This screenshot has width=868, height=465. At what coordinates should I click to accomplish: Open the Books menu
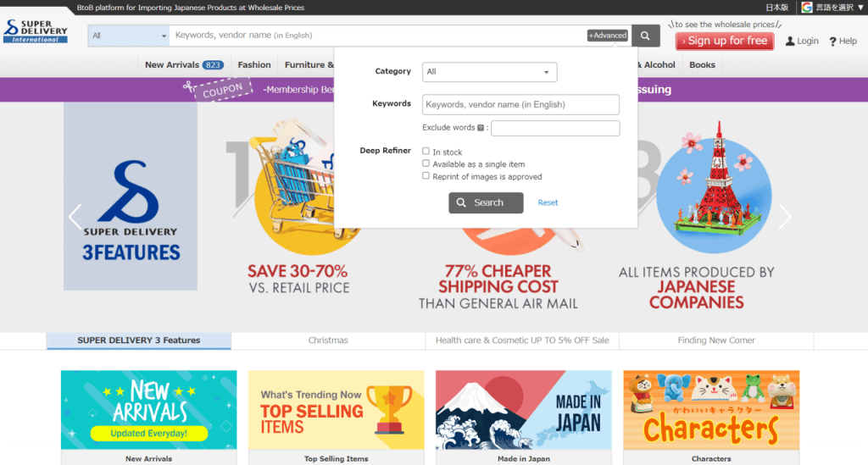702,64
